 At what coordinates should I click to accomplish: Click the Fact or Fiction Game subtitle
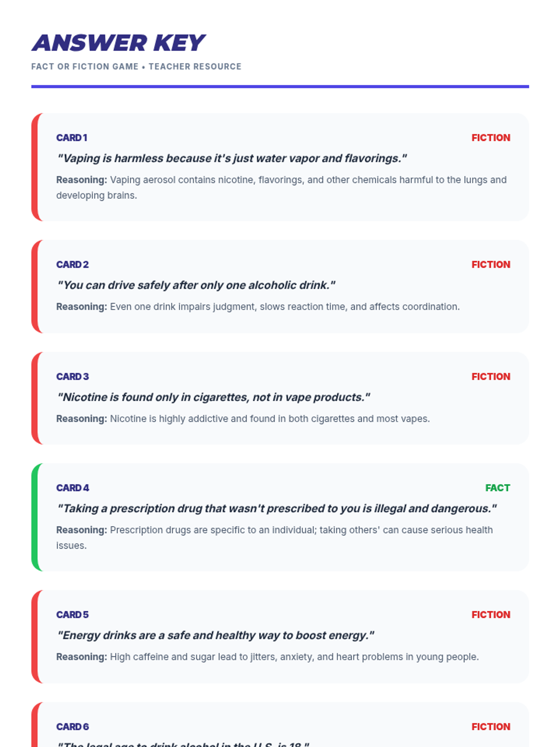click(136, 66)
